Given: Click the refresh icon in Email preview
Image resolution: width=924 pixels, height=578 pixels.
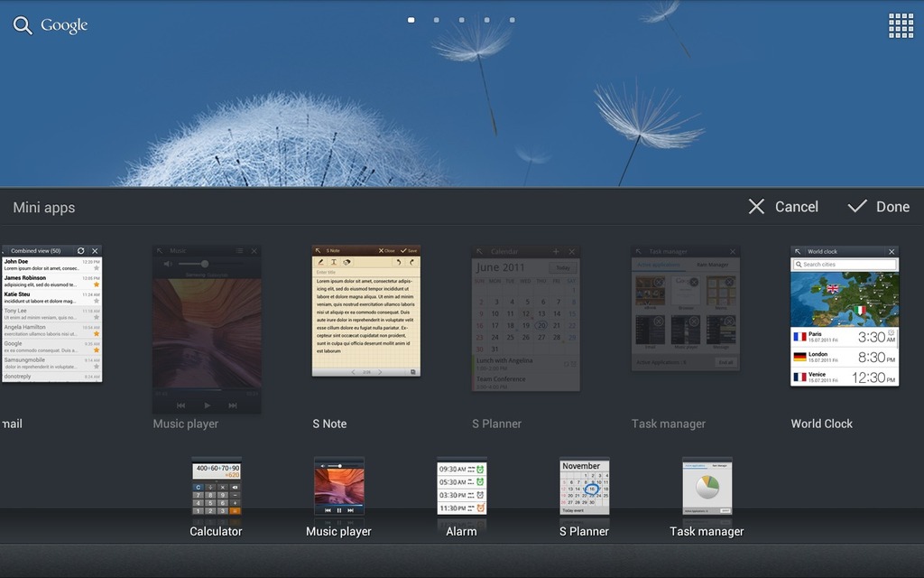Looking at the screenshot, I should (x=80, y=251).
